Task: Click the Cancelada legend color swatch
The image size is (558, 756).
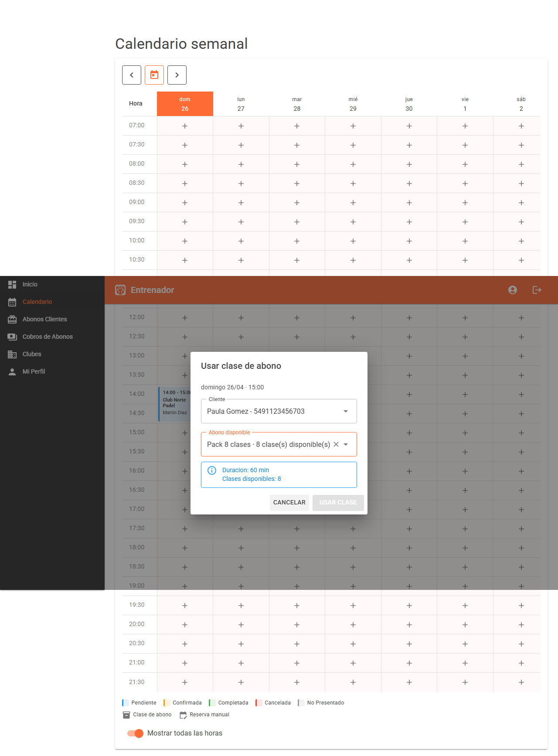Action: pyautogui.click(x=259, y=703)
